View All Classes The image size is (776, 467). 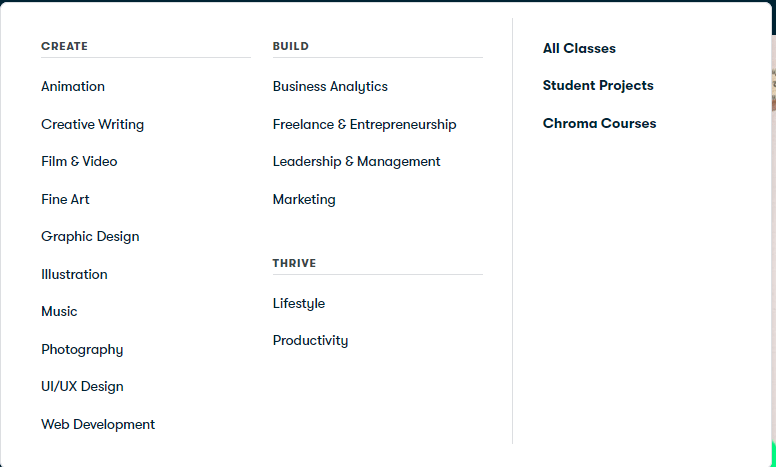(579, 49)
